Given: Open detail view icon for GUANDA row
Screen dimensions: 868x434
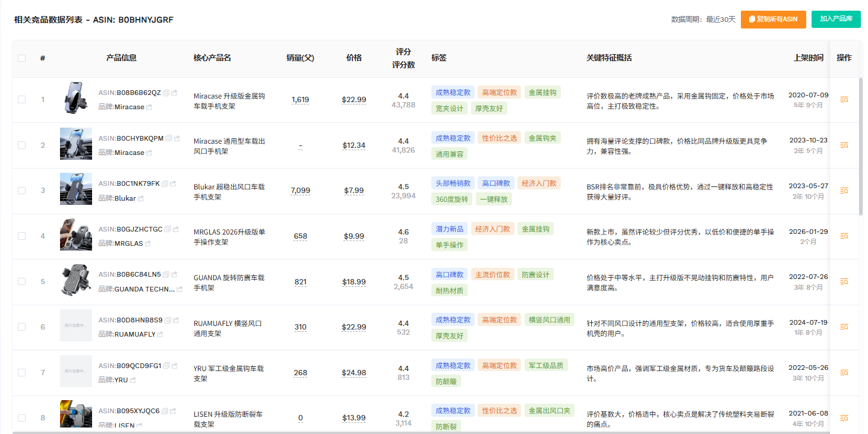Looking at the screenshot, I should tap(844, 281).
